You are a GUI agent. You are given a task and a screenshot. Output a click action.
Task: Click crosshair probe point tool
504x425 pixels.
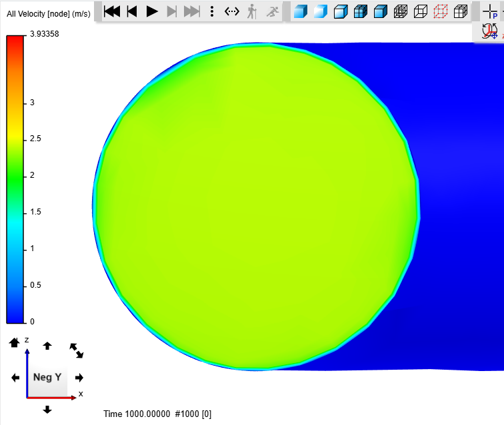(x=490, y=11)
